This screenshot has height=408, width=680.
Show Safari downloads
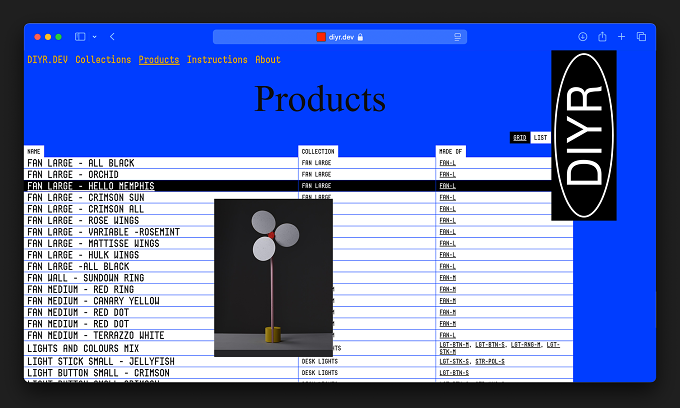click(x=582, y=37)
